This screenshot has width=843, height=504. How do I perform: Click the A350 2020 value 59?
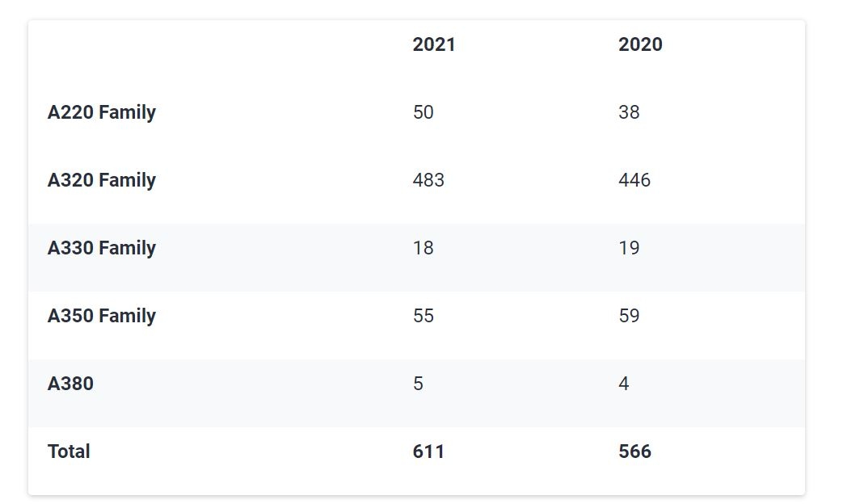click(629, 315)
